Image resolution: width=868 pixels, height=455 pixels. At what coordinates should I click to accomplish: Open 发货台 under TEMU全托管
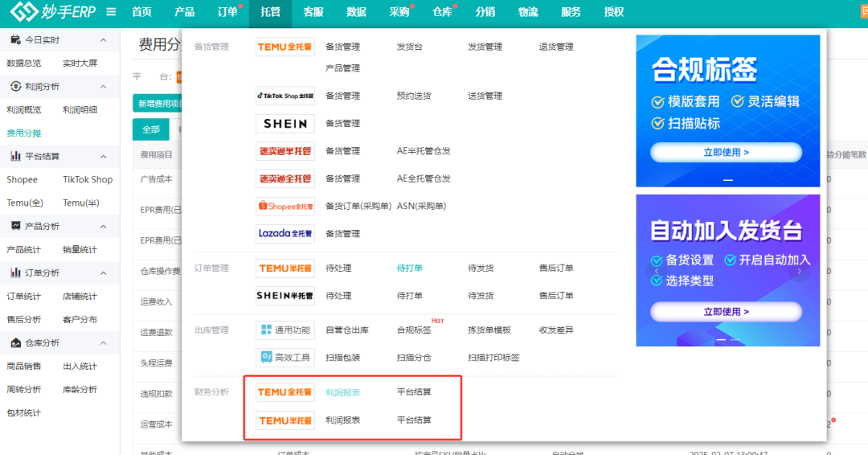[x=410, y=47]
